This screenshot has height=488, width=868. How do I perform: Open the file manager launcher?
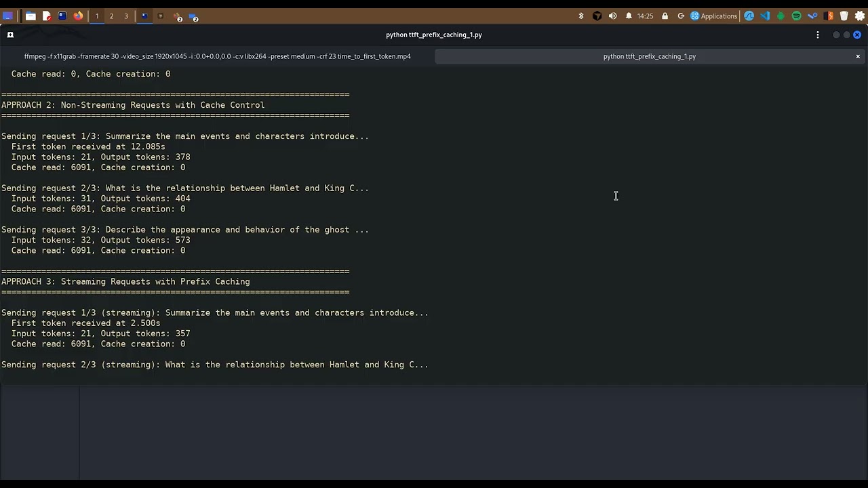click(31, 16)
